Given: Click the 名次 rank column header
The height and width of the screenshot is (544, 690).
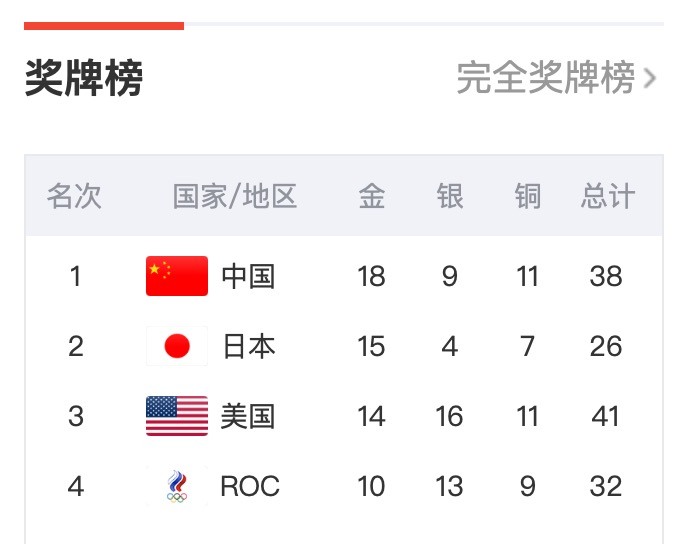Looking at the screenshot, I should [75, 196].
